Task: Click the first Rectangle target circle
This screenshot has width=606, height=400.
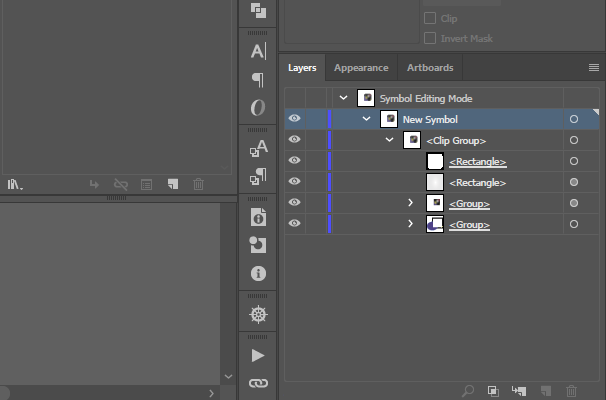Action: 574,161
